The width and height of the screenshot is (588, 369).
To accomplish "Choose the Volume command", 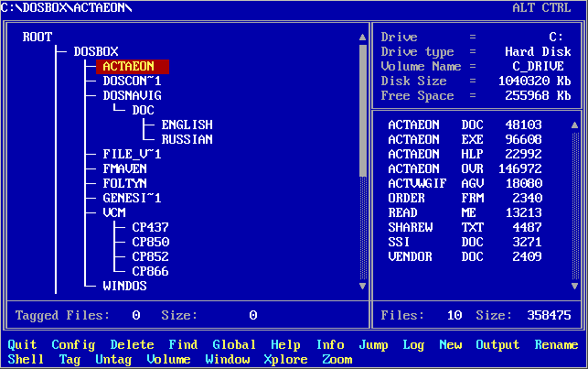I will click(x=169, y=359).
